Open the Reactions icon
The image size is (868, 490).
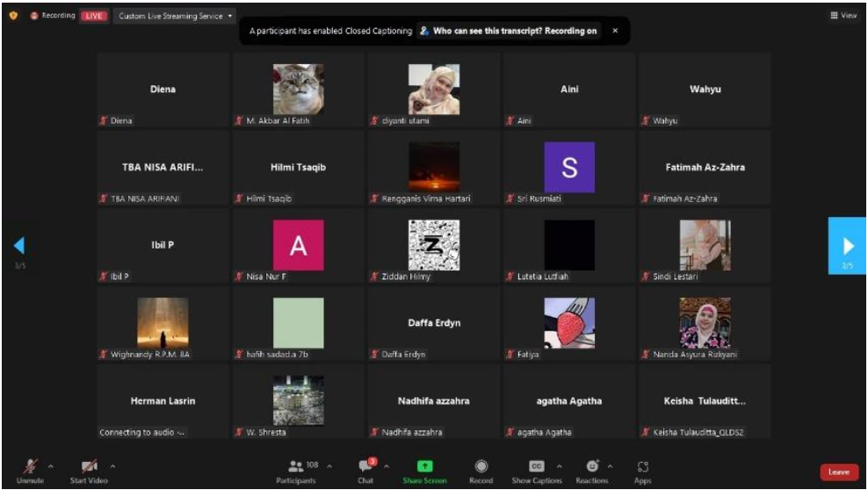click(x=592, y=466)
